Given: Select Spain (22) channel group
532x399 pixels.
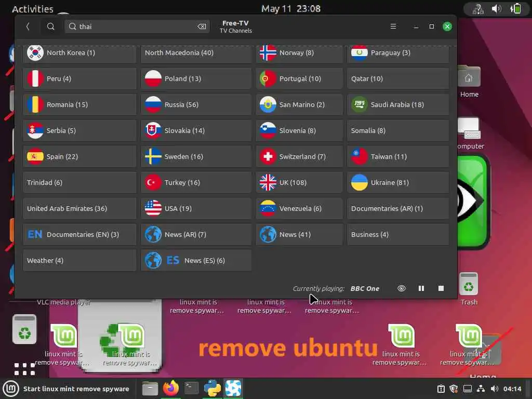Looking at the screenshot, I should 79,156.
